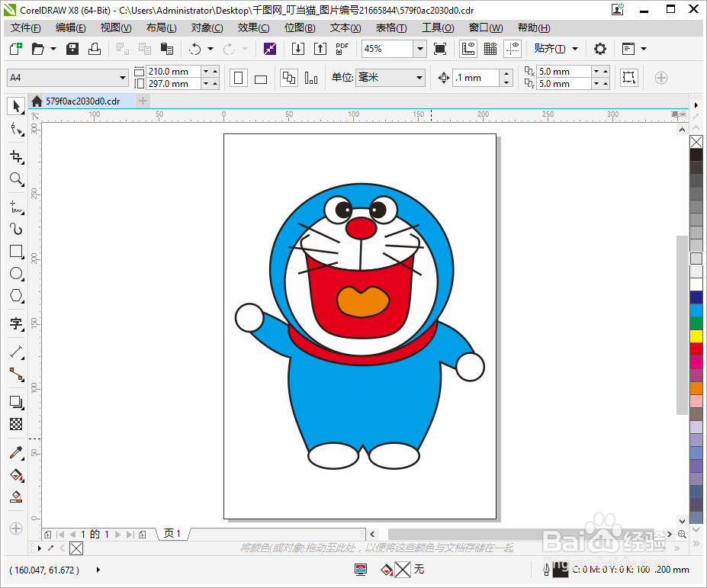Click the Undo arrow icon

point(194,49)
